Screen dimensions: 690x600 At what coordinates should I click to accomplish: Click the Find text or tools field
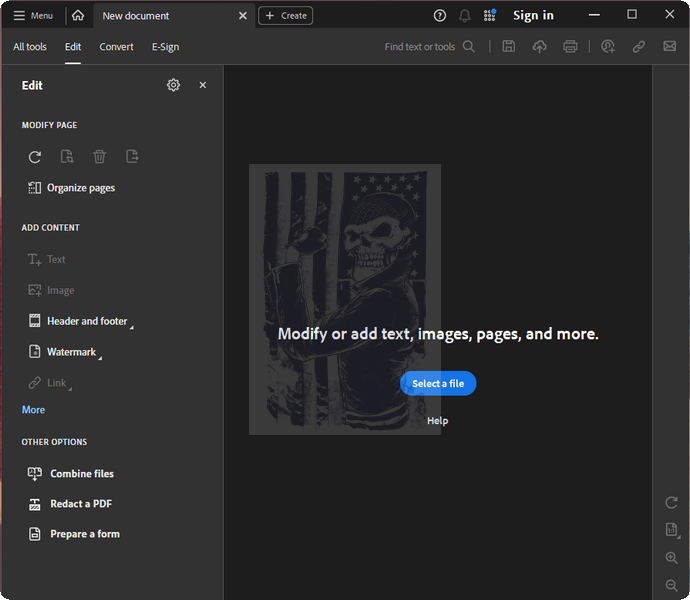(x=419, y=47)
